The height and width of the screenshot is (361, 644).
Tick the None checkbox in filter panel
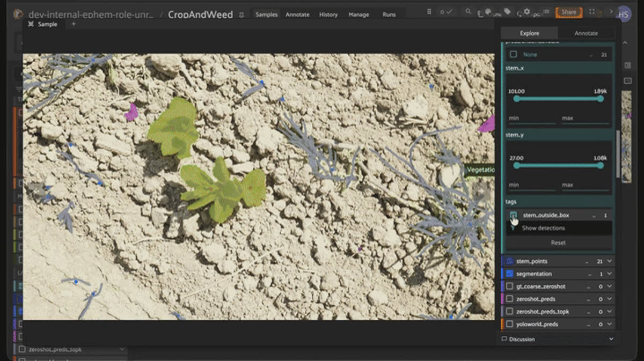(514, 54)
